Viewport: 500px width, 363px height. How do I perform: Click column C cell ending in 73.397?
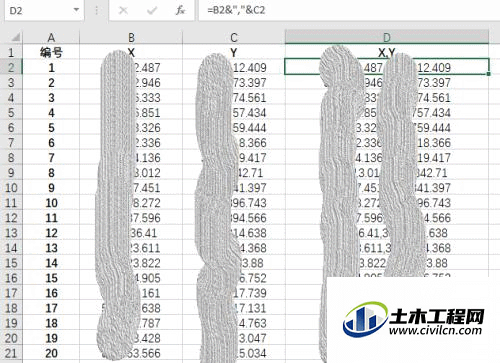[234, 82]
